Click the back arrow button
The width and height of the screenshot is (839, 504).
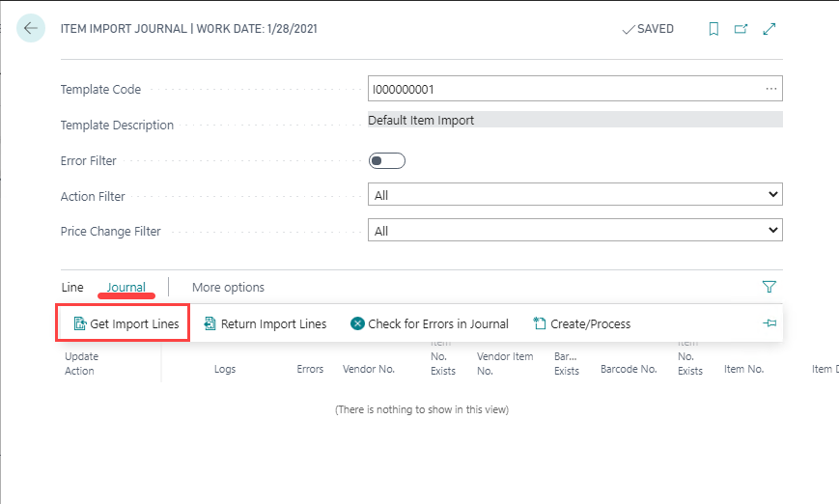[x=31, y=29]
